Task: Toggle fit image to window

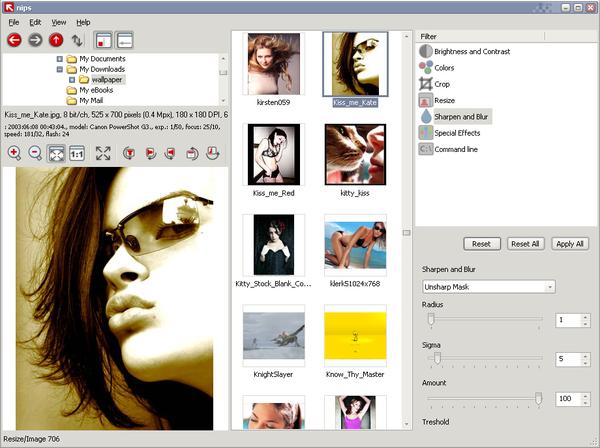Action: point(56,153)
